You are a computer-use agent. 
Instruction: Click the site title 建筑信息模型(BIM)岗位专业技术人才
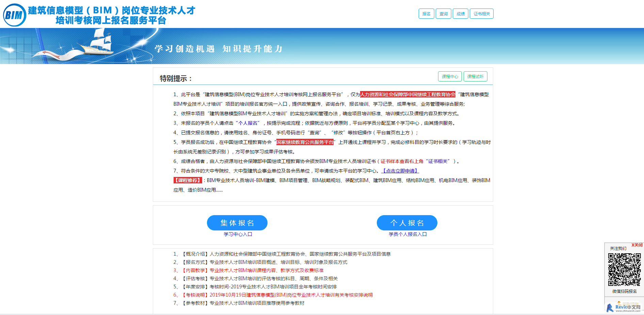point(111,10)
